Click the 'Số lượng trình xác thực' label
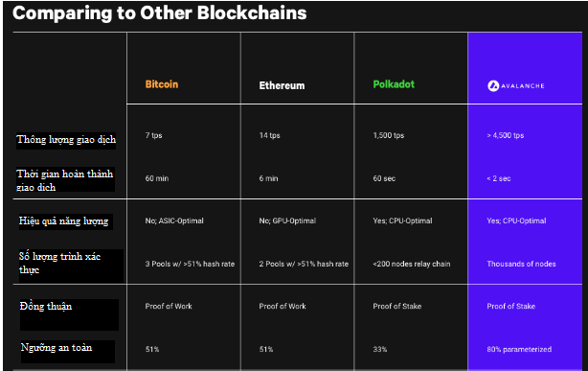588x371 pixels. coord(59,263)
